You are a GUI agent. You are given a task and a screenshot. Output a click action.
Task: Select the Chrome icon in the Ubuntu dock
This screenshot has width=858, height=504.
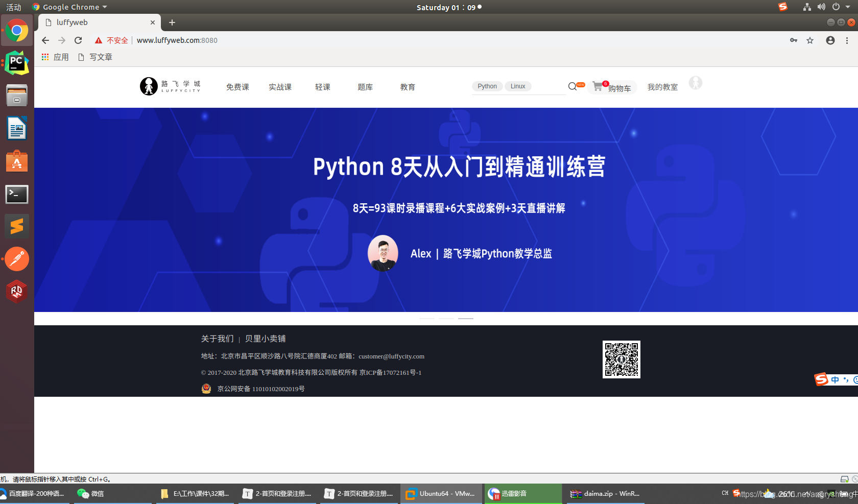tap(17, 30)
